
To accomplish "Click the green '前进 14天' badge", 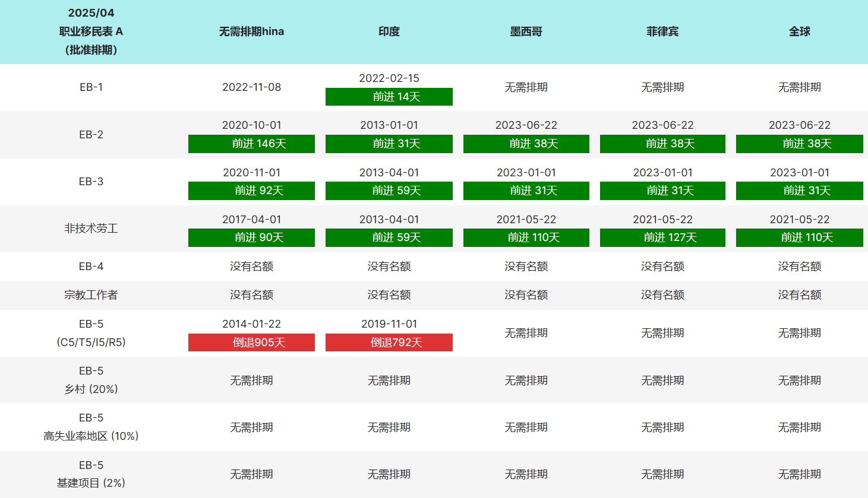I will click(389, 97).
